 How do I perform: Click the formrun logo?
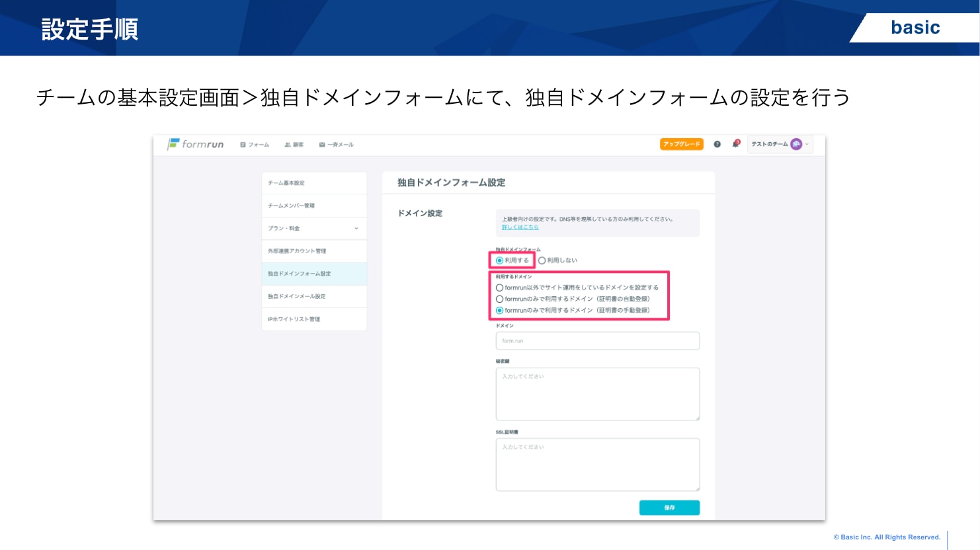[x=196, y=144]
